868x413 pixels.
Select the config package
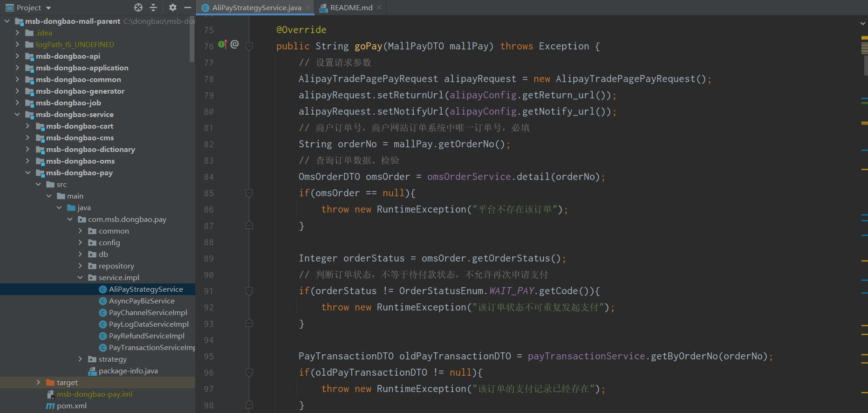tap(109, 242)
